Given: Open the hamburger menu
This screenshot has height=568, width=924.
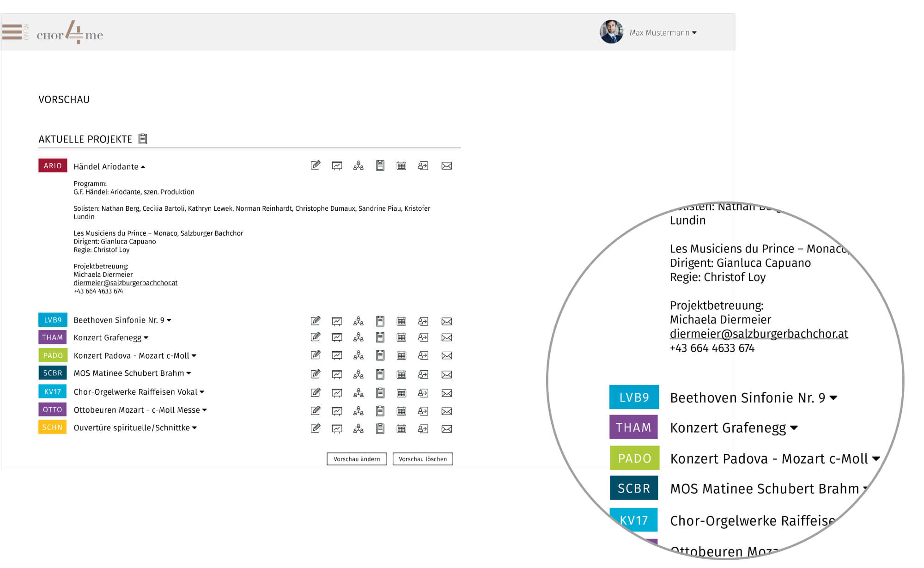Looking at the screenshot, I should 12,32.
